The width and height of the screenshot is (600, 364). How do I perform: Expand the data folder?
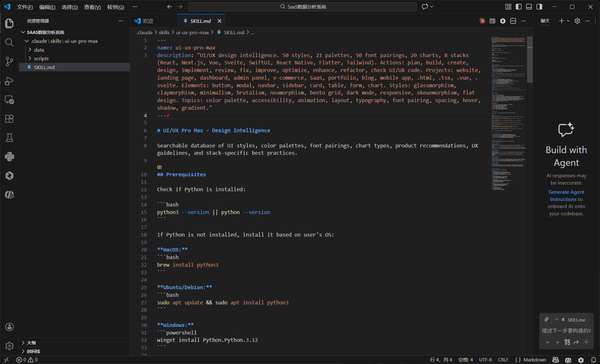coord(30,50)
